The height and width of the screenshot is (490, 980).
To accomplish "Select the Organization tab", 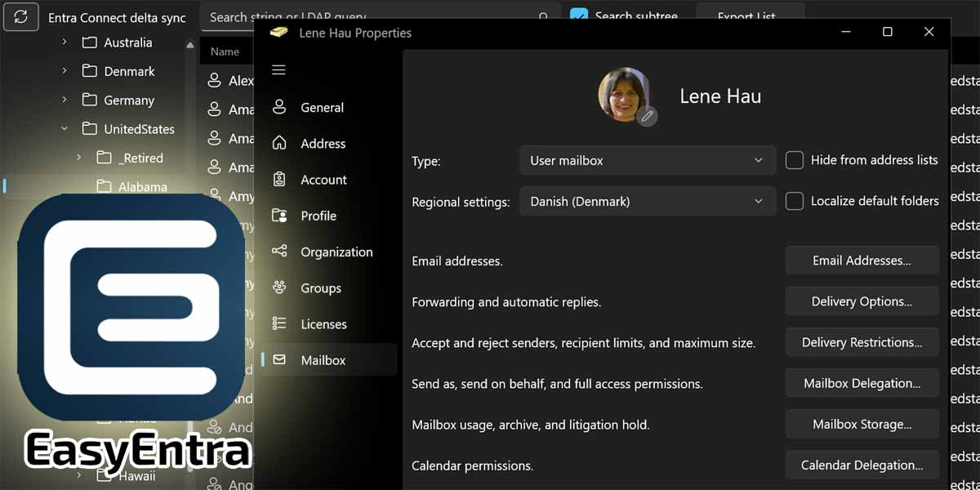I will (x=329, y=252).
